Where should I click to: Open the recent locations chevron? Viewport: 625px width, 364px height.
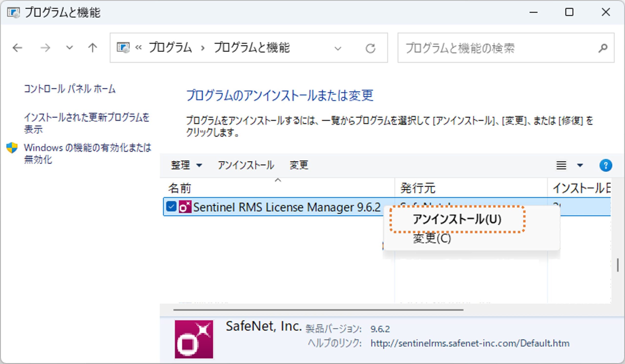pyautogui.click(x=69, y=47)
